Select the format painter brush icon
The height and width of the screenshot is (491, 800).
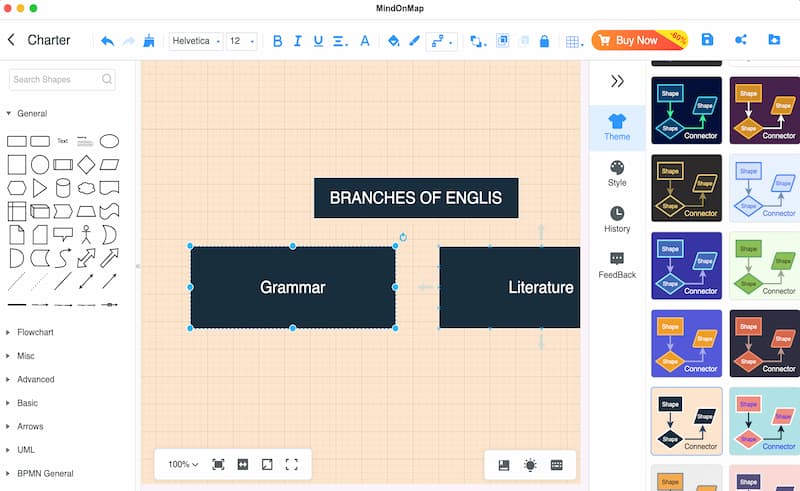[149, 41]
